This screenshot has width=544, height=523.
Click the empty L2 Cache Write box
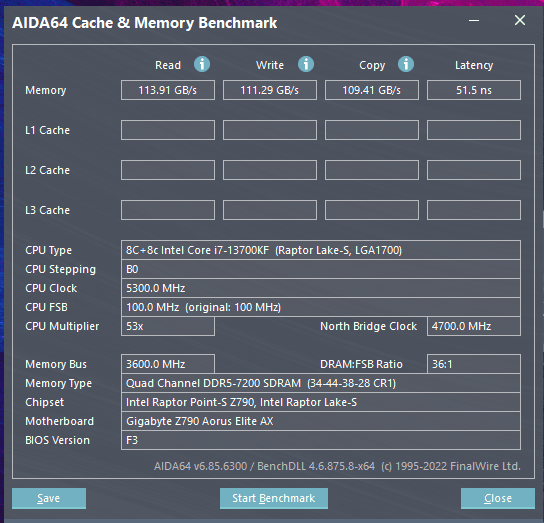click(270, 170)
